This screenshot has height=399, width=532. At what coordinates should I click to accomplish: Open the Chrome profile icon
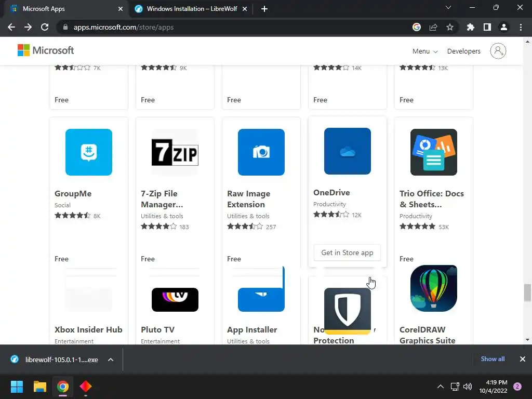pos(503,27)
